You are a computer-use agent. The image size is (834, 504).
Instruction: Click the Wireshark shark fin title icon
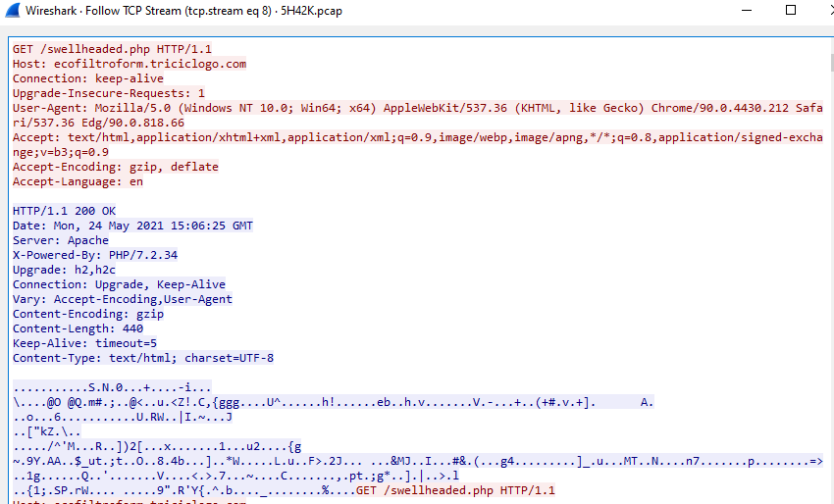(x=13, y=10)
